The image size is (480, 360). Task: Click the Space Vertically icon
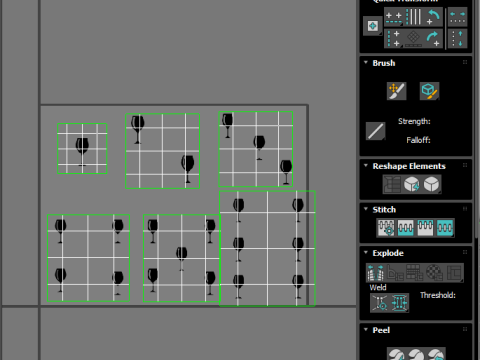457,39
